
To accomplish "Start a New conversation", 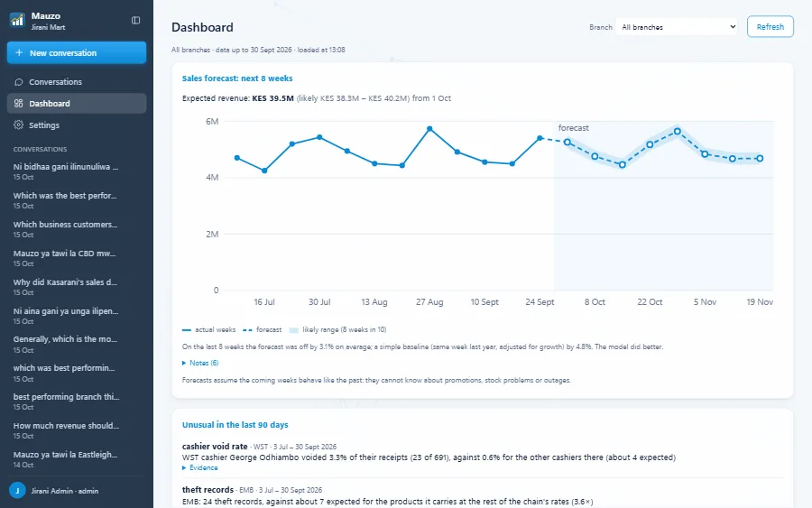I will click(77, 53).
